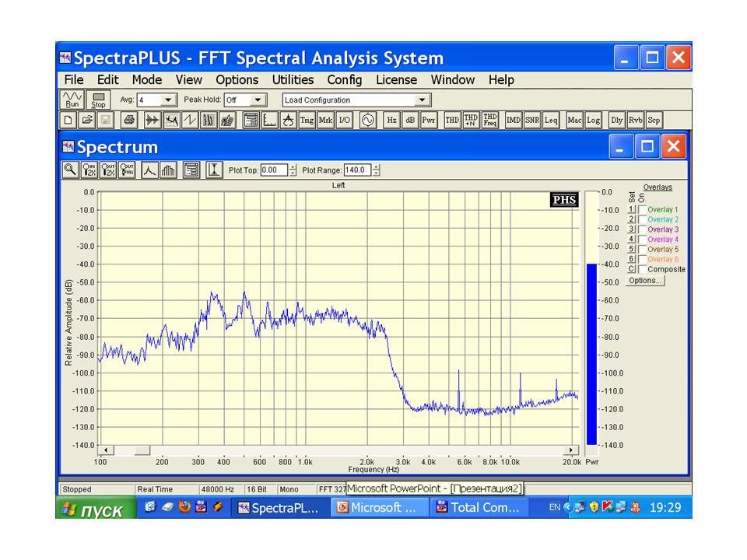Open the Utilities menu
747x560 pixels.
point(293,79)
